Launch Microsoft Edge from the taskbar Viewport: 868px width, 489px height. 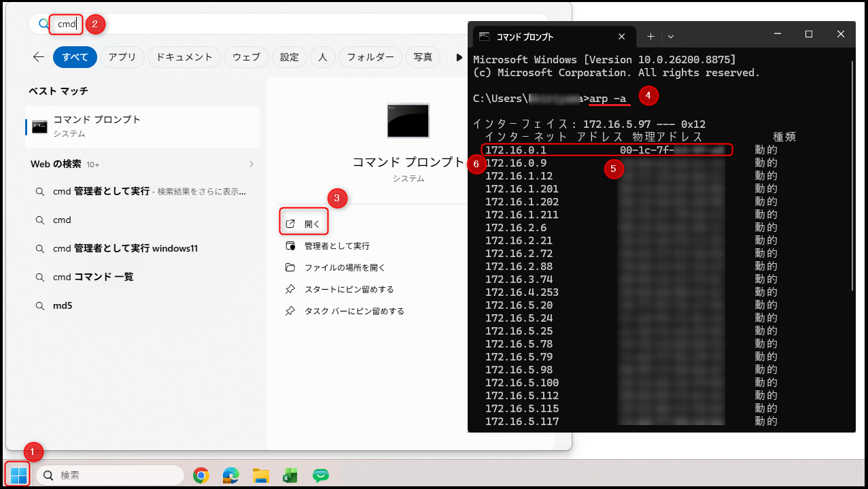[230, 475]
